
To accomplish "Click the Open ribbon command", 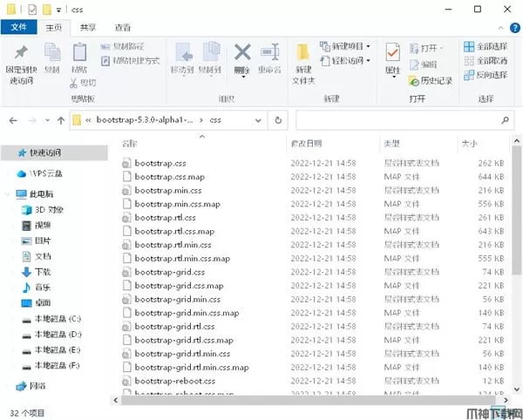I will (425, 48).
